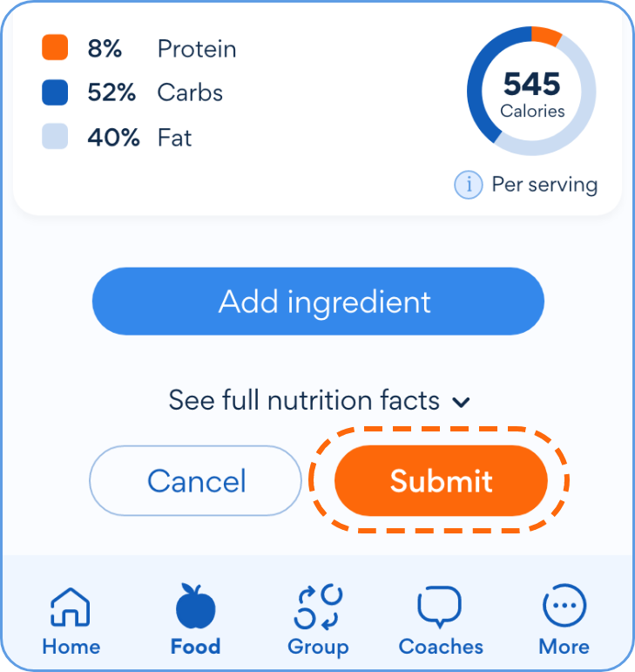Viewport: 635px width, 672px height.
Task: Switch to the Coaches tab text label
Action: pyautogui.click(x=441, y=647)
